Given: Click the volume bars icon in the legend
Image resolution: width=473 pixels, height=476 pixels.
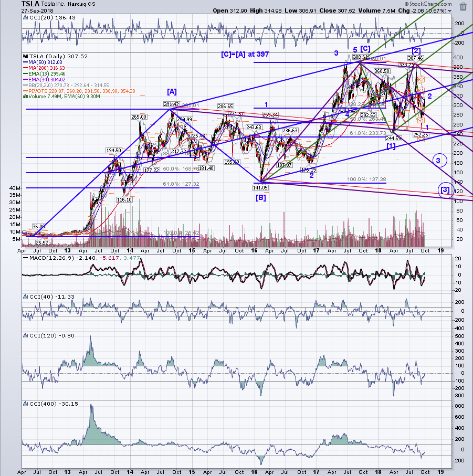Looking at the screenshot, I should click(x=26, y=97).
